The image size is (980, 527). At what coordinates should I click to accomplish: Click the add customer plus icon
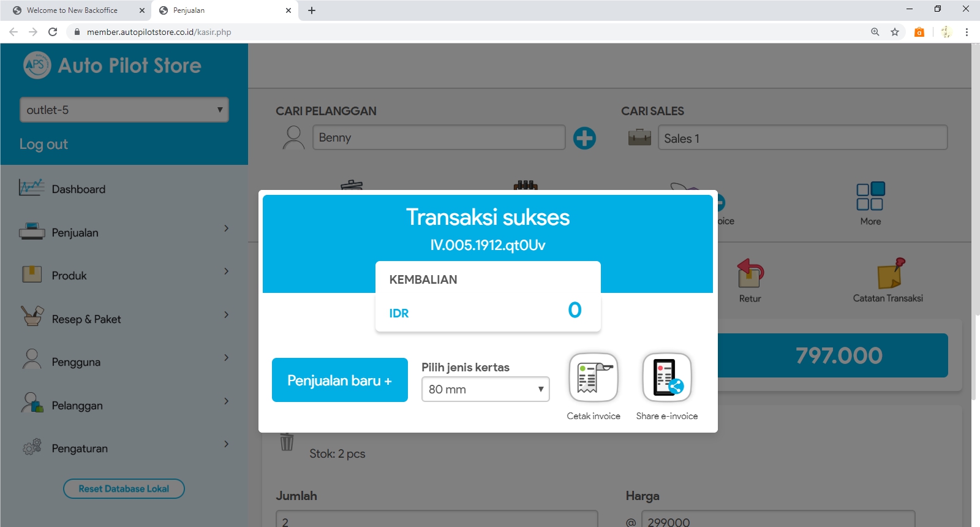tap(584, 138)
